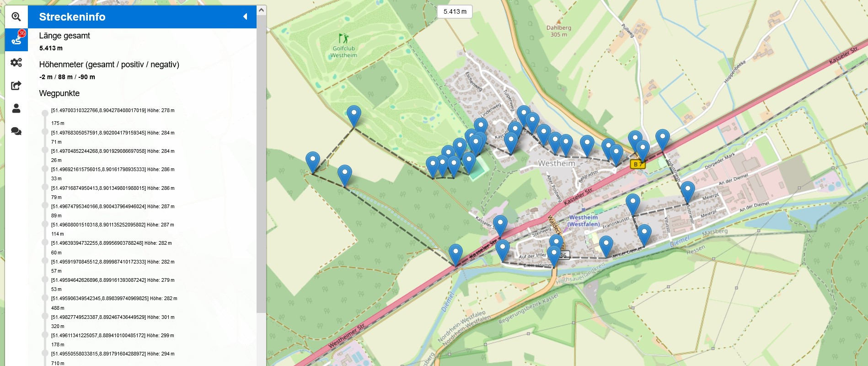The height and width of the screenshot is (366, 868).
Task: Open the settings gears icon
Action: click(16, 62)
